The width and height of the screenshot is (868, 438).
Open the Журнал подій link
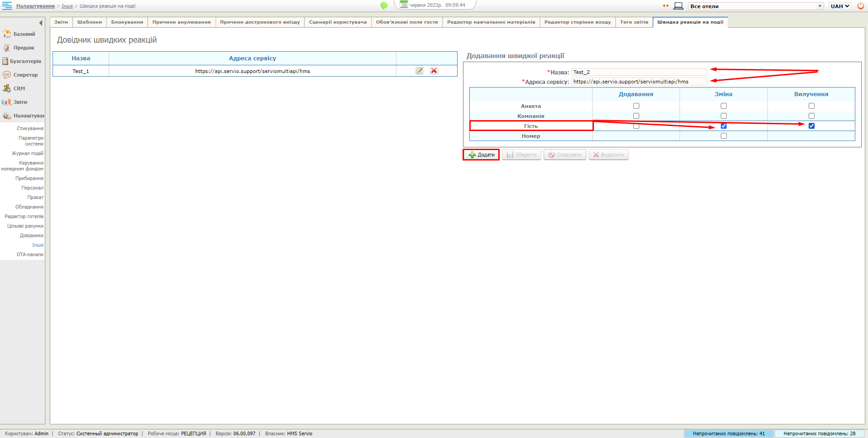pyautogui.click(x=28, y=154)
